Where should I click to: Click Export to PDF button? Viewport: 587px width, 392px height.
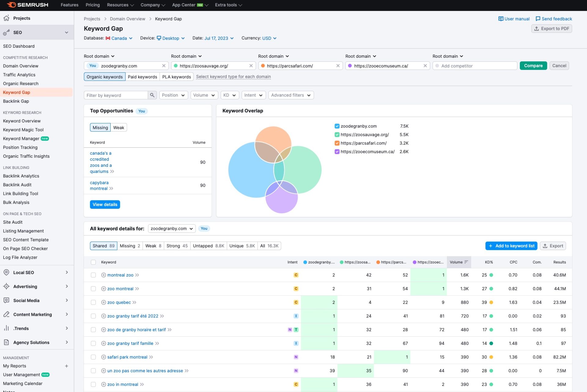coord(552,28)
